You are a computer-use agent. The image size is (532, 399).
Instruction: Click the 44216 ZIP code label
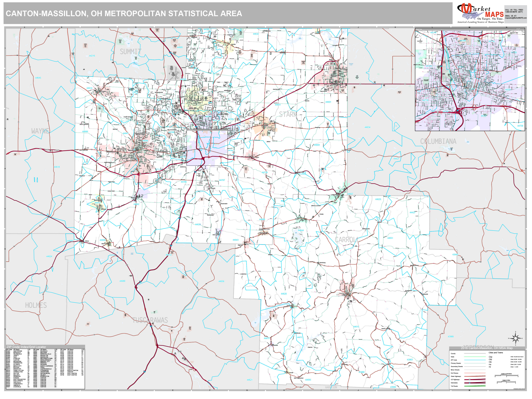tap(92, 56)
